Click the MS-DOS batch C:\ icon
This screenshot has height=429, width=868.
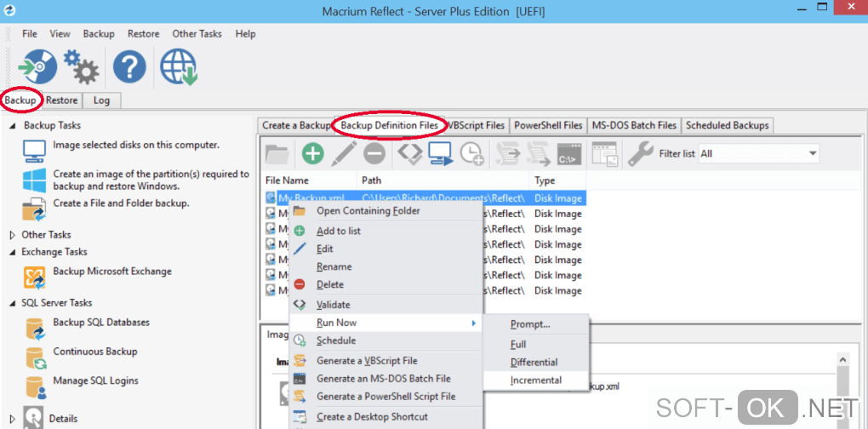pos(569,154)
